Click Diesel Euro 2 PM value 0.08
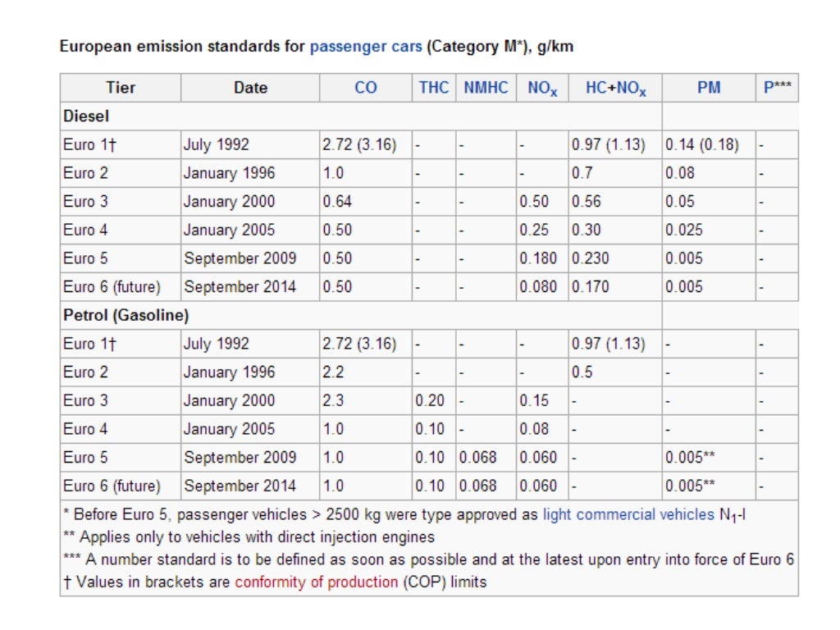The width and height of the screenshot is (840, 630). [679, 173]
